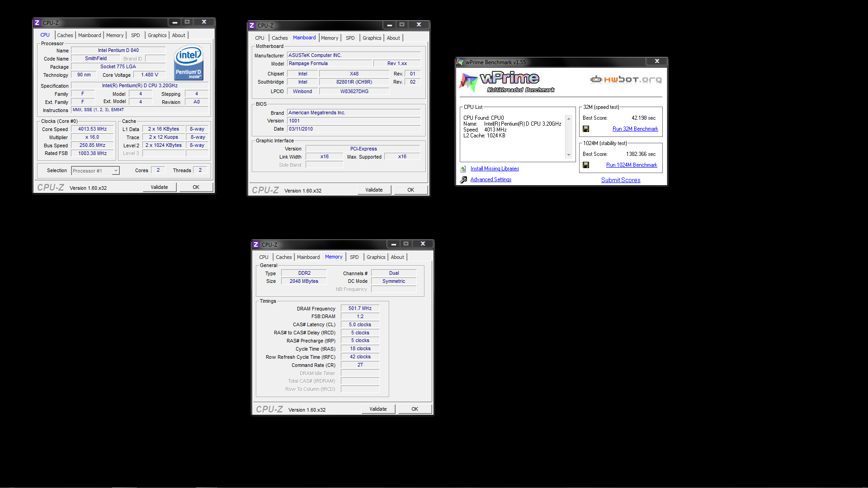
Task: Click the 1024M best score 1382.366 sec
Action: click(641, 154)
